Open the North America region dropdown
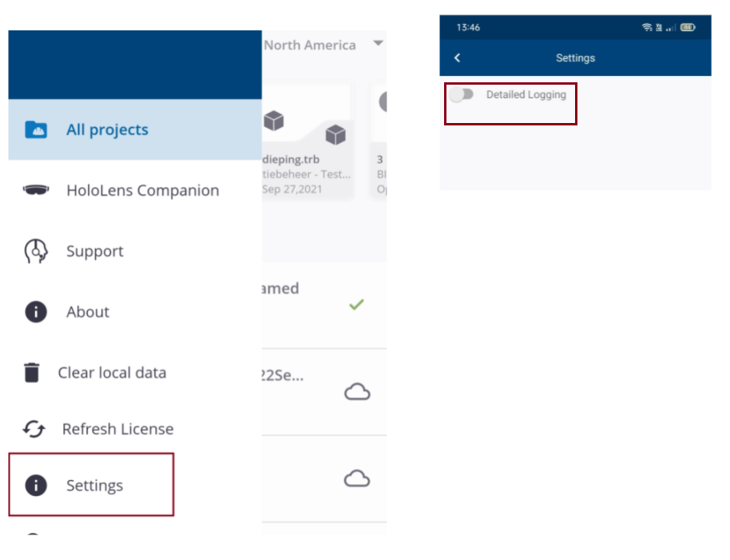Screen dimensions: 730x560 point(377,44)
